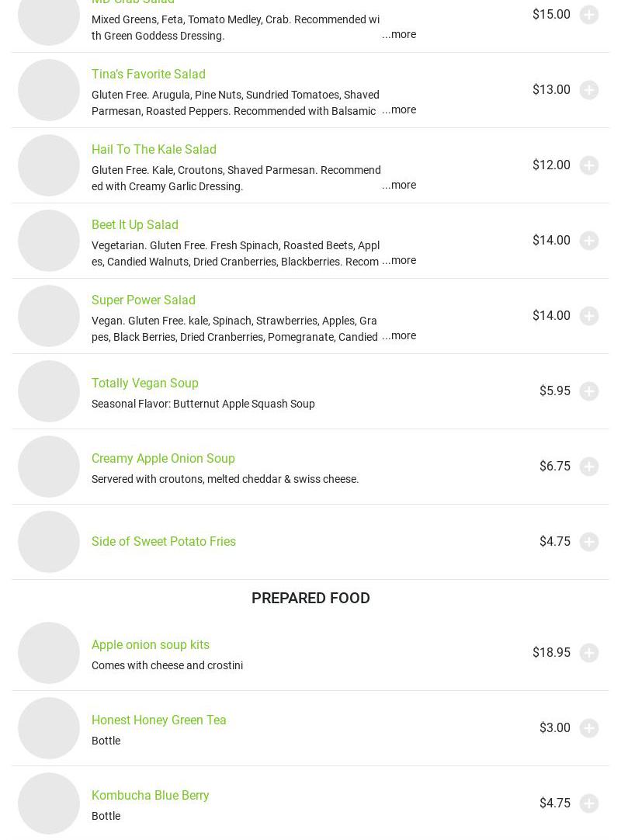Add Hail To The Kale Salad to order
Image resolution: width=621 pixels, height=840 pixels.
tap(589, 165)
